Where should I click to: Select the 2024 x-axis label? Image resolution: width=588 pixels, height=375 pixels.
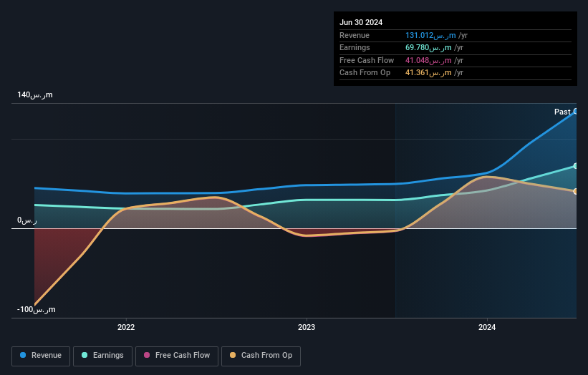pyautogui.click(x=487, y=328)
